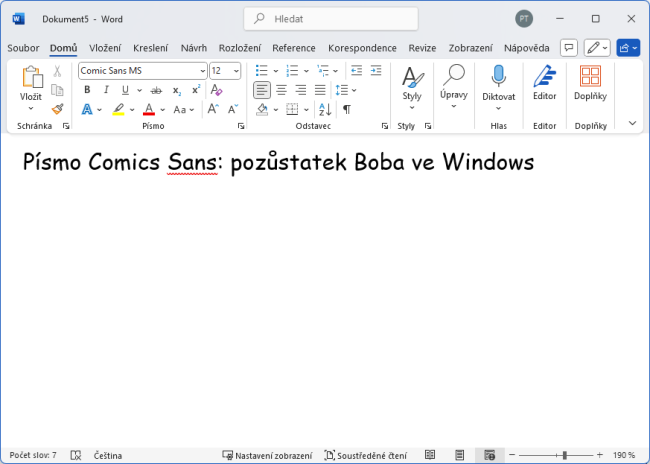This screenshot has width=650, height=464.
Task: Open the Styly styles gallery button
Action: (412, 88)
